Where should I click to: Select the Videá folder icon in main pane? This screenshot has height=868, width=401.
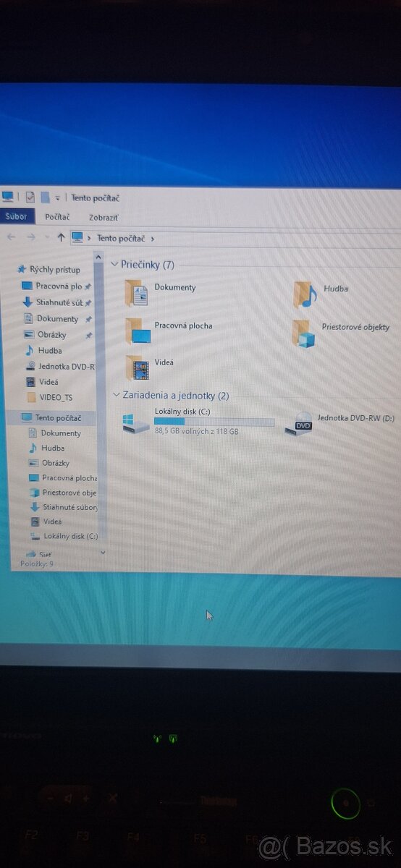pos(138,367)
